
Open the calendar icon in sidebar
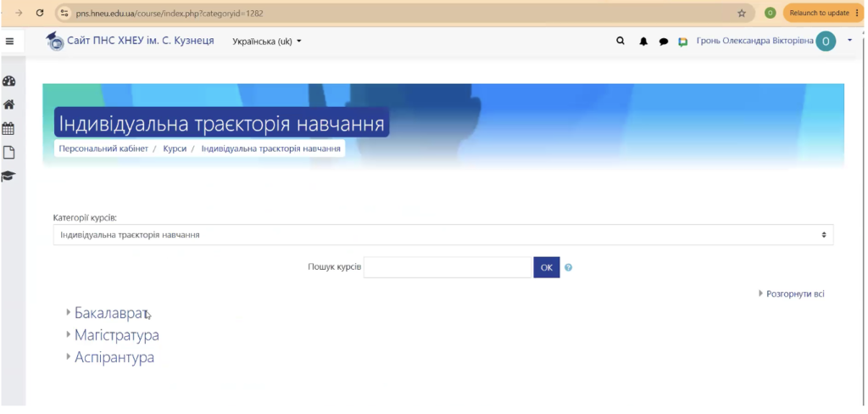[x=8, y=129]
